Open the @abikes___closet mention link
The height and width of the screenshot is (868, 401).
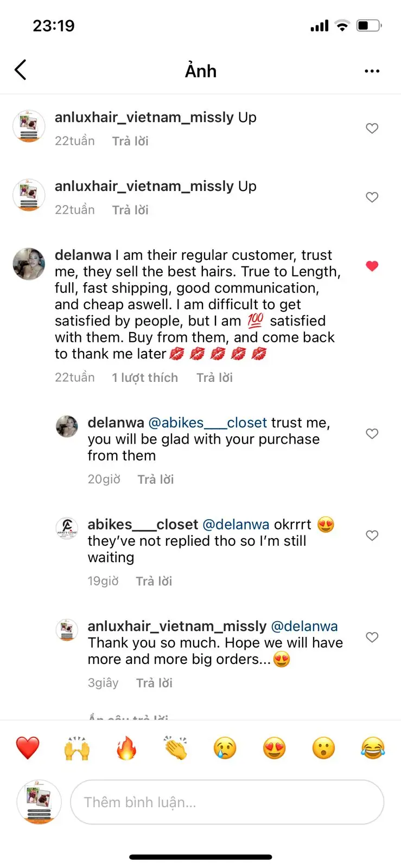pos(207,423)
